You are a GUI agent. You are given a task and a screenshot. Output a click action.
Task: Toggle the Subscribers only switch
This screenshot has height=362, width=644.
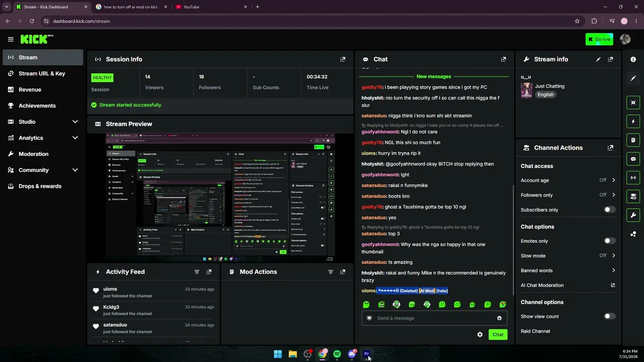pyautogui.click(x=609, y=210)
